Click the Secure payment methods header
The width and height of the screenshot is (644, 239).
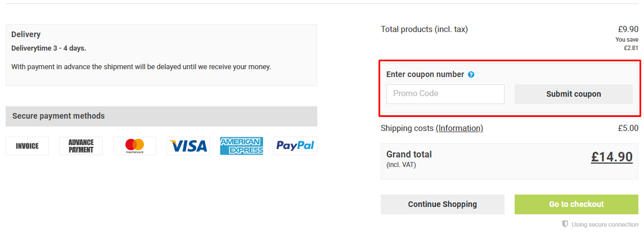[x=58, y=116]
